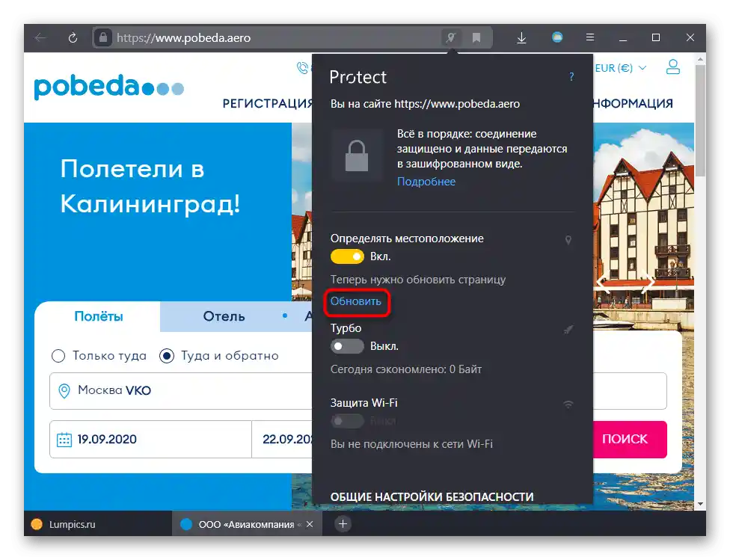Click the pobeda logo
Image resolution: width=730 pixels, height=560 pixels.
(x=109, y=87)
